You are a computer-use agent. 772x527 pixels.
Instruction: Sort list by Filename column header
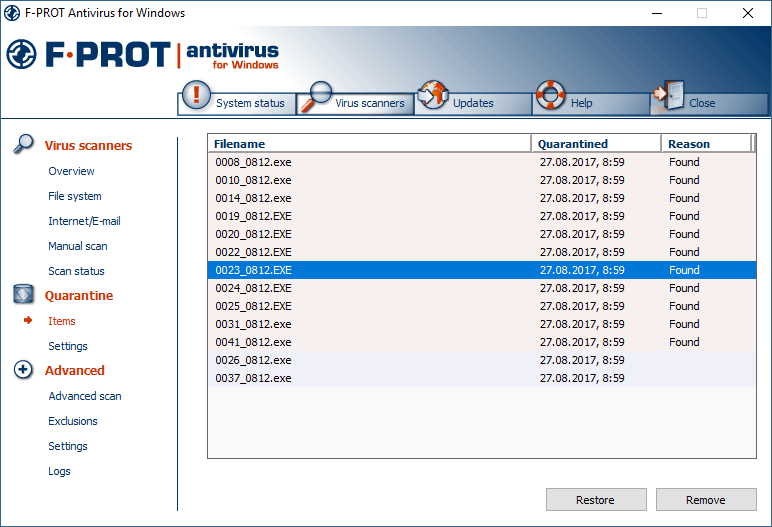[x=370, y=144]
